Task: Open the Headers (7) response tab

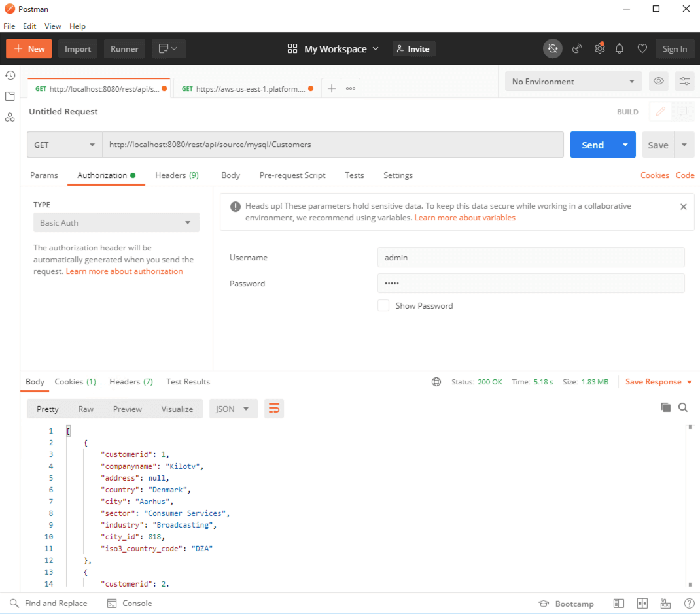Action: click(x=131, y=381)
